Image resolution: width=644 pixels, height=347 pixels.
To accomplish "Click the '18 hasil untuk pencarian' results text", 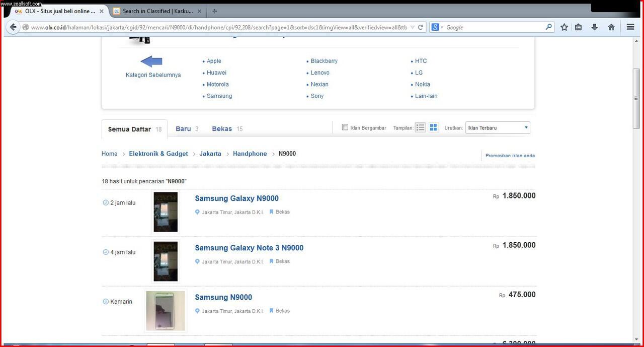I will click(144, 181).
